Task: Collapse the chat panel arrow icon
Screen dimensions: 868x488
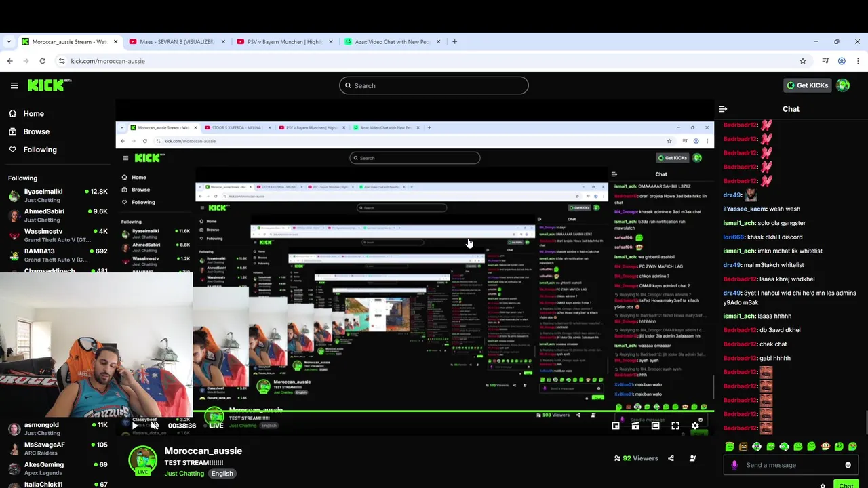Action: (723, 109)
